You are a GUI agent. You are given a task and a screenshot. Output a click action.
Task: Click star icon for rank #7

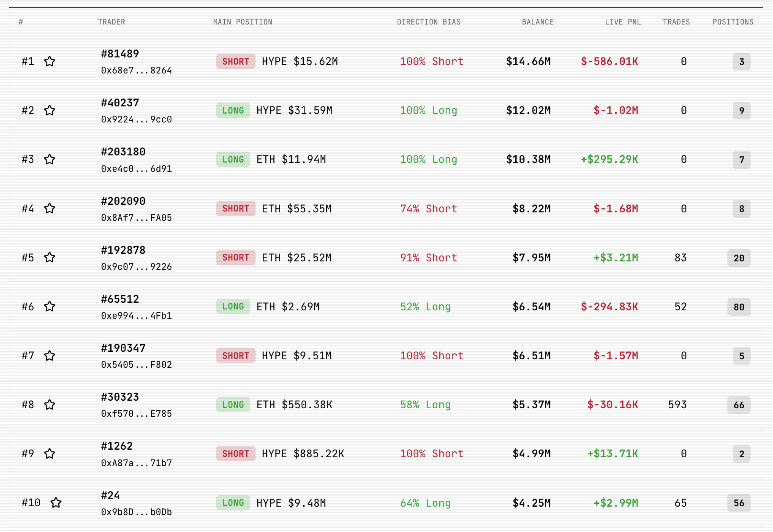pyautogui.click(x=50, y=356)
